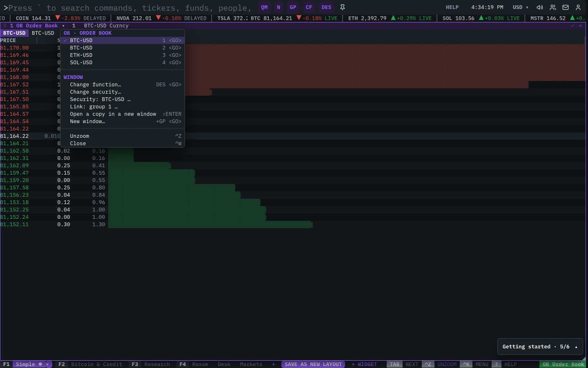Close the Order Book panel with X
The width and height of the screenshot is (588, 368).
(580, 26)
